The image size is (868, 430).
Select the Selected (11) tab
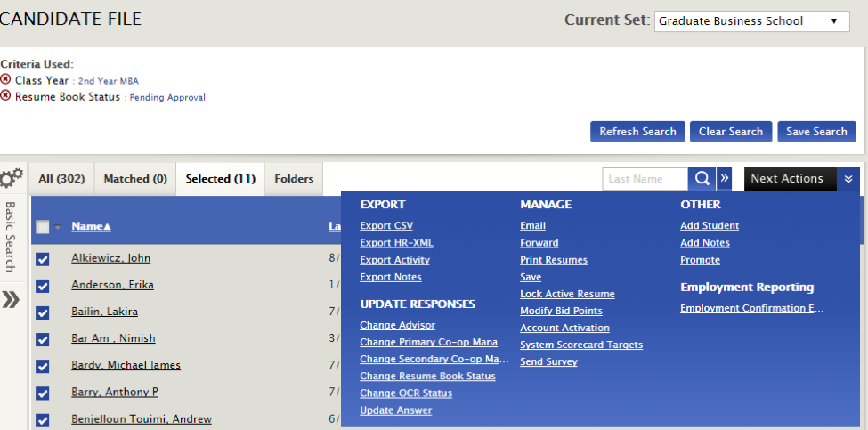220,179
